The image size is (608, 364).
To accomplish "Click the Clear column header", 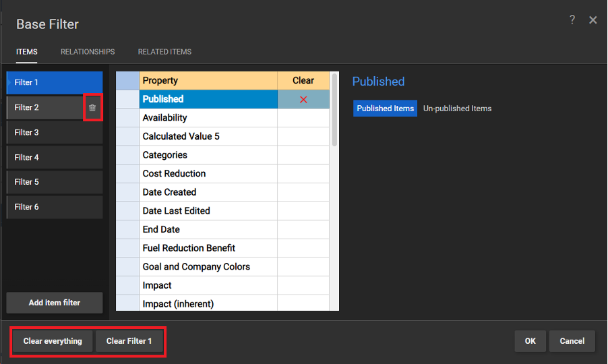I will click(303, 80).
